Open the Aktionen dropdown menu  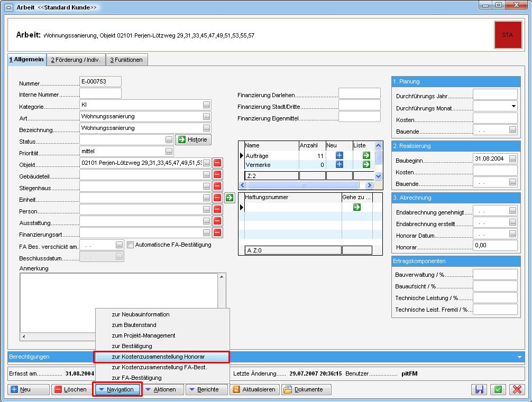click(x=163, y=390)
